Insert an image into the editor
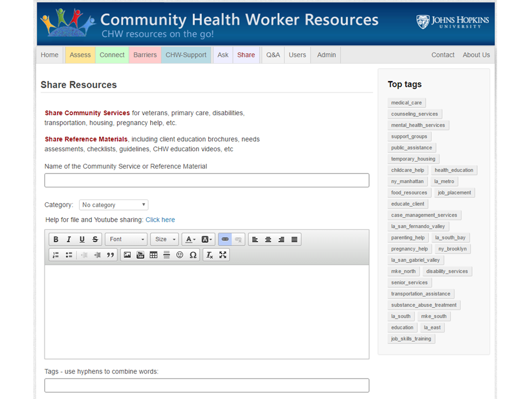Viewport: 532px width, 399px height. 127,255
